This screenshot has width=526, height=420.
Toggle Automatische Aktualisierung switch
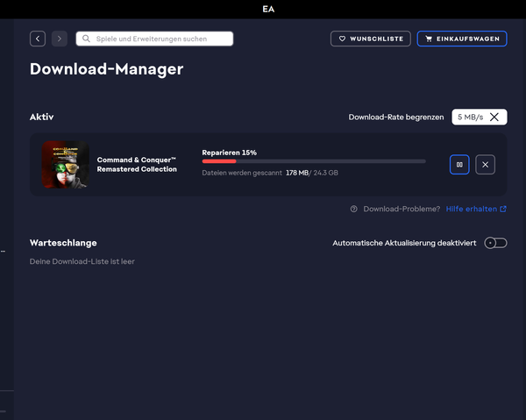[495, 243]
